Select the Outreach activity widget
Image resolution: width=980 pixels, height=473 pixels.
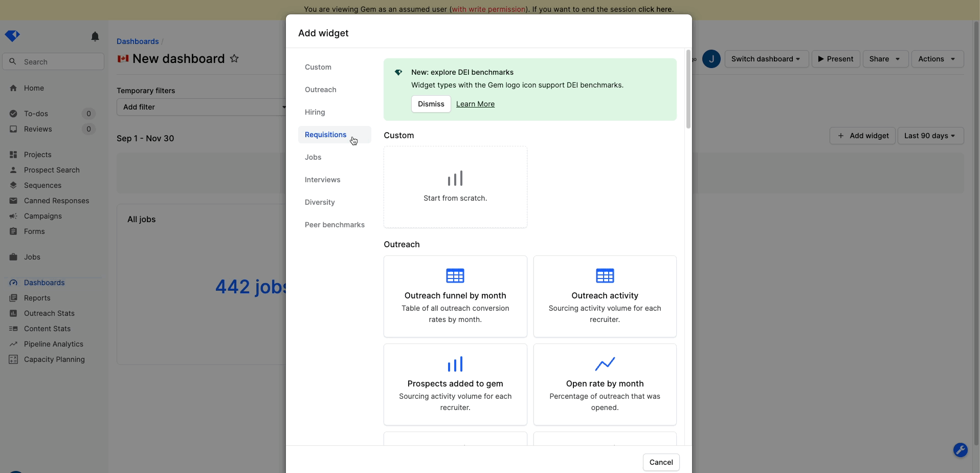[605, 296]
